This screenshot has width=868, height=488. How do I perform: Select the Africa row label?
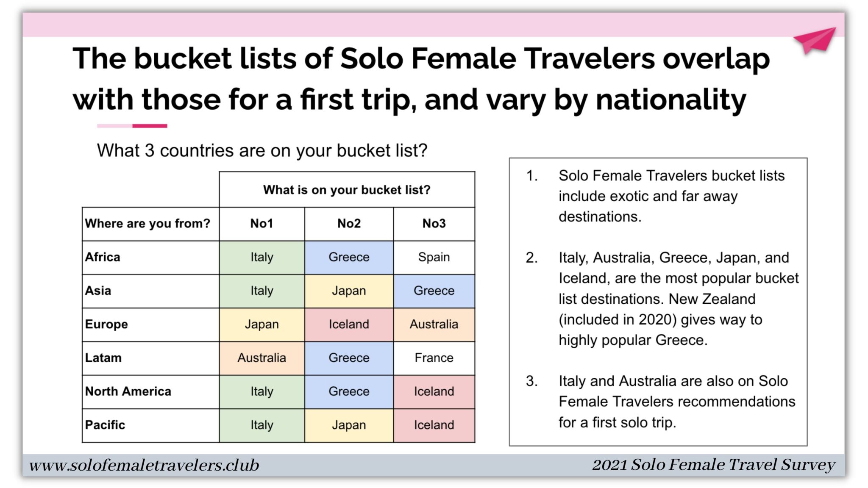pyautogui.click(x=150, y=258)
